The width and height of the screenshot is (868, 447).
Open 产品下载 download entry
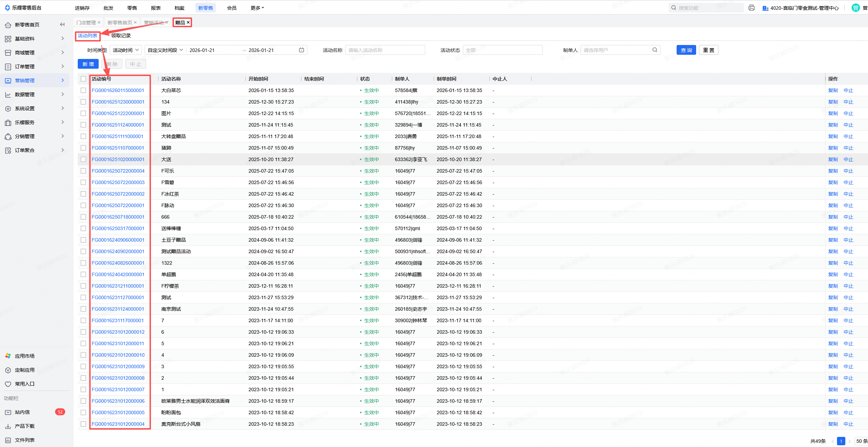click(x=24, y=426)
